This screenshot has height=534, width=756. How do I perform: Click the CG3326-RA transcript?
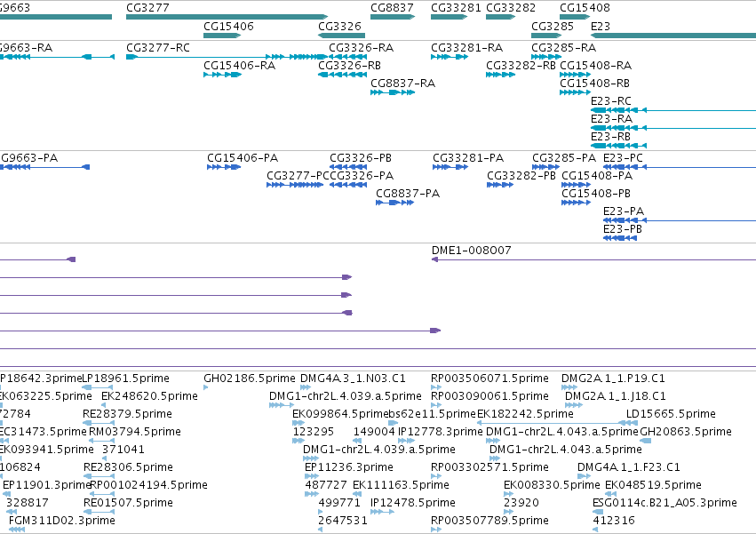pos(347,57)
